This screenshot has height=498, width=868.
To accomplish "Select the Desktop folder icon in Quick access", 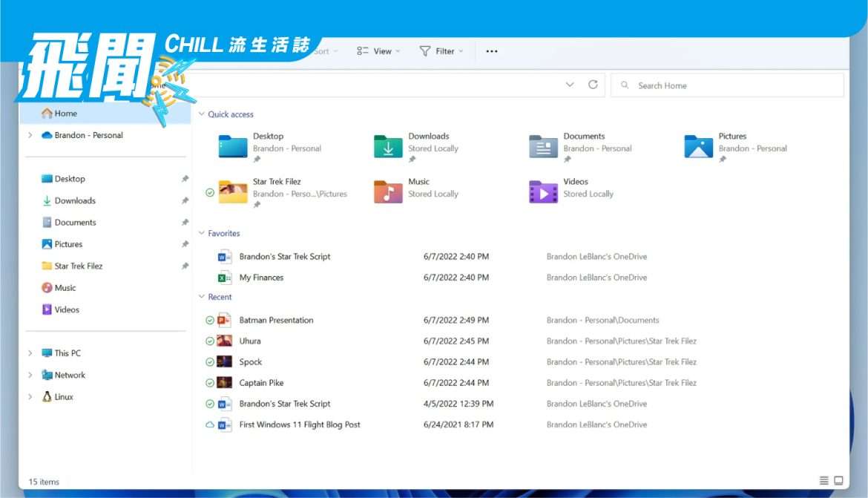I will click(x=232, y=146).
